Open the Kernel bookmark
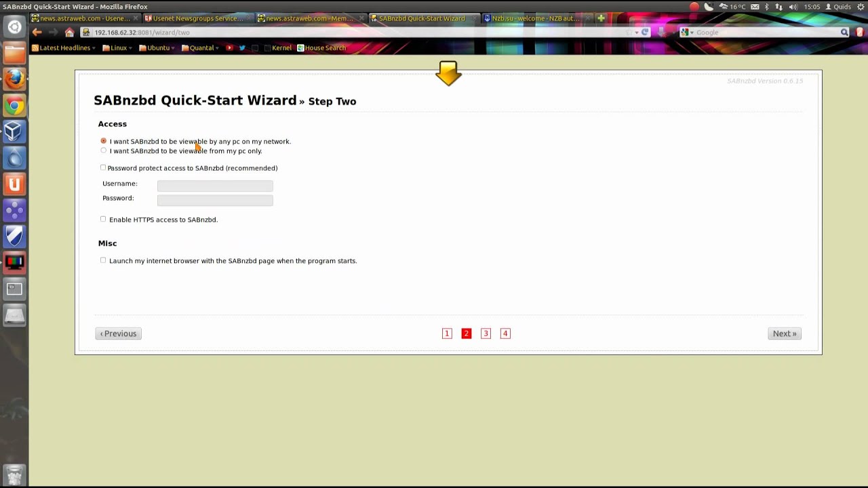Image resolution: width=868 pixels, height=488 pixels. point(277,48)
